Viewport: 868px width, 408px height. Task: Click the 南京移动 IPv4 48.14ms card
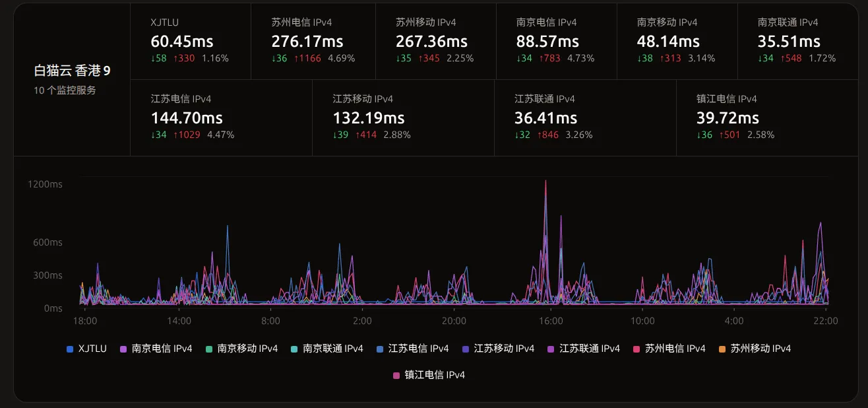click(x=677, y=41)
